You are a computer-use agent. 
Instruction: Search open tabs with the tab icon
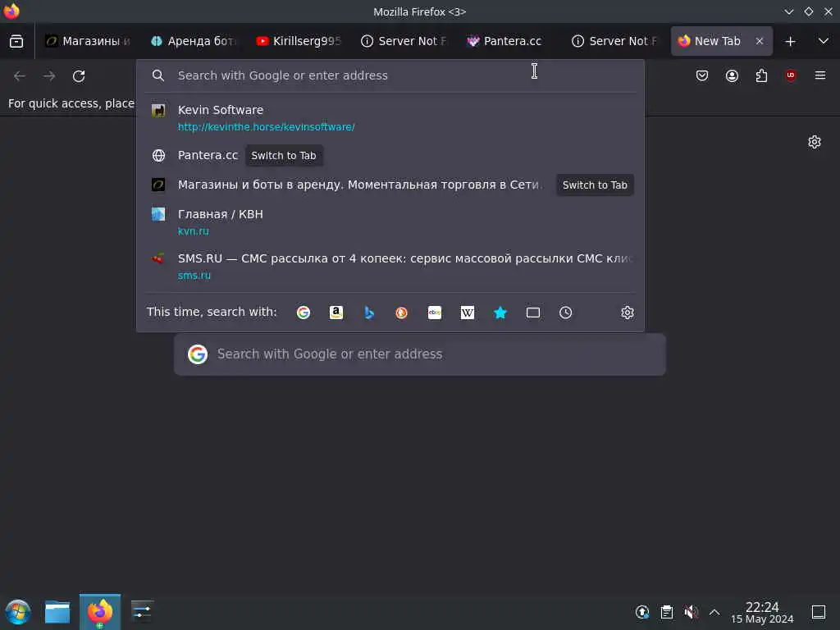point(533,313)
